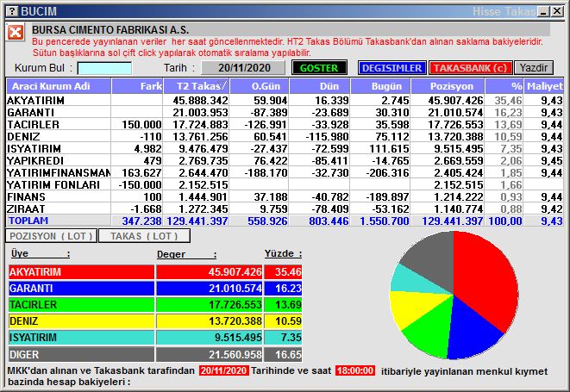The height and width of the screenshot is (392, 570).
Task: Click the Kurum Bul search field
Action: [x=104, y=68]
